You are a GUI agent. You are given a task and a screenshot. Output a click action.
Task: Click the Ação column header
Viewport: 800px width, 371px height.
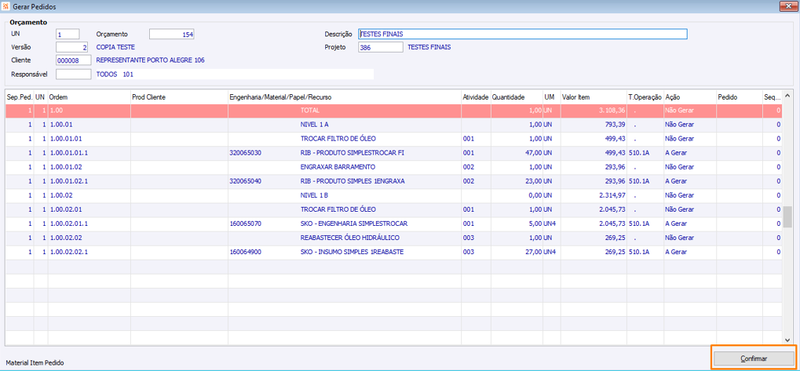[x=690, y=96]
